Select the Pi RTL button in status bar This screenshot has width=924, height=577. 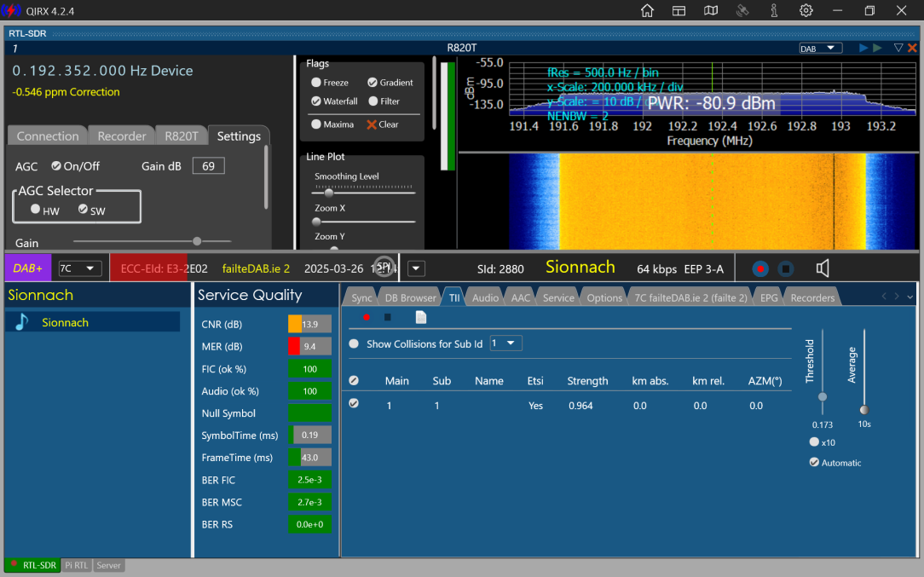coord(77,565)
